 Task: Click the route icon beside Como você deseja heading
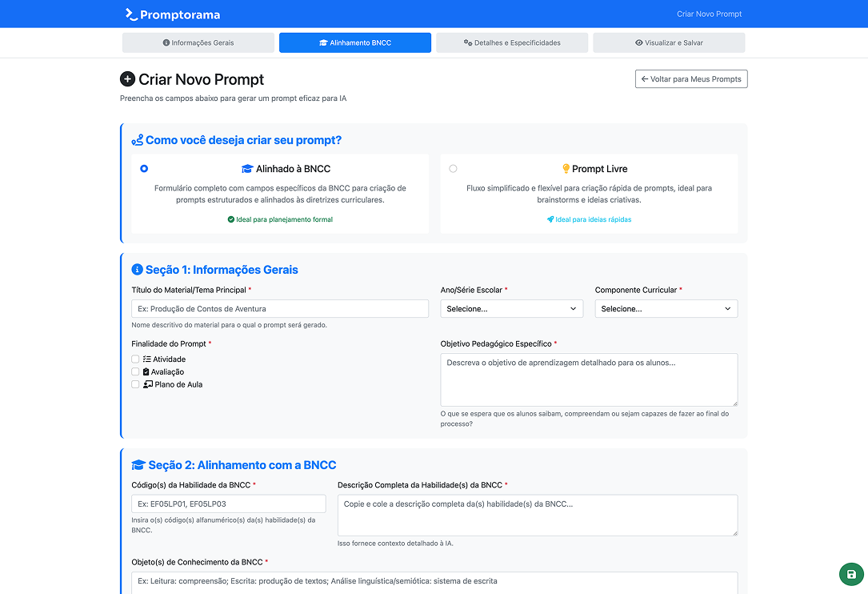[x=138, y=140]
